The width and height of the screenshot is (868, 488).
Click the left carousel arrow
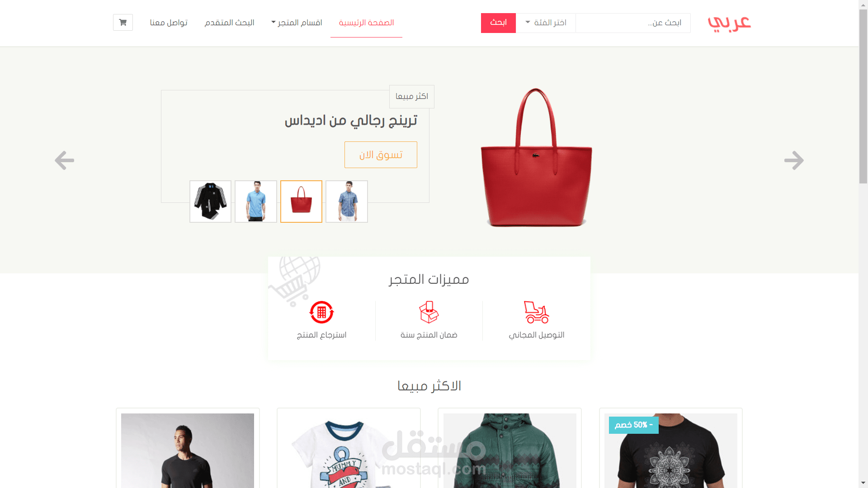(64, 160)
